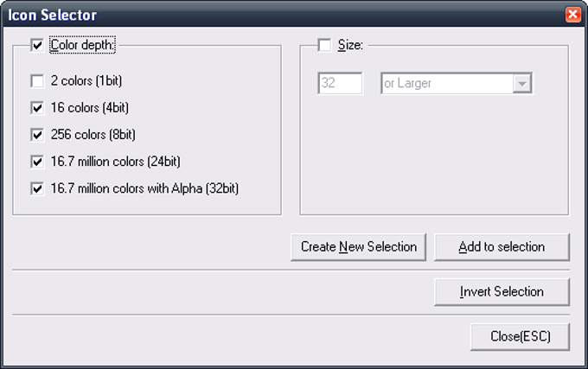The image size is (588, 369).
Task: Enable the Size filter checkbox
Action: pyautogui.click(x=324, y=45)
